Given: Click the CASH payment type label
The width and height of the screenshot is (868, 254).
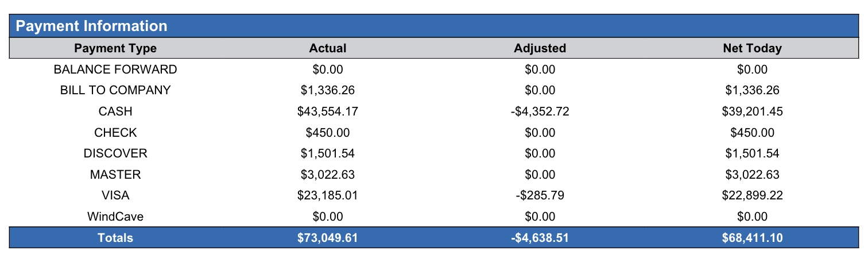Looking at the screenshot, I should pos(115,111).
